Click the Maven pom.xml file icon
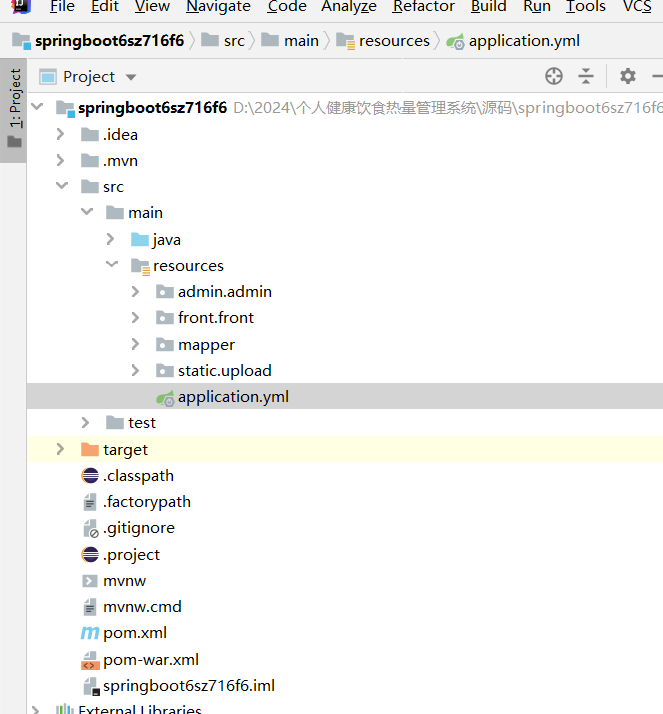The width and height of the screenshot is (663, 714). 89,633
